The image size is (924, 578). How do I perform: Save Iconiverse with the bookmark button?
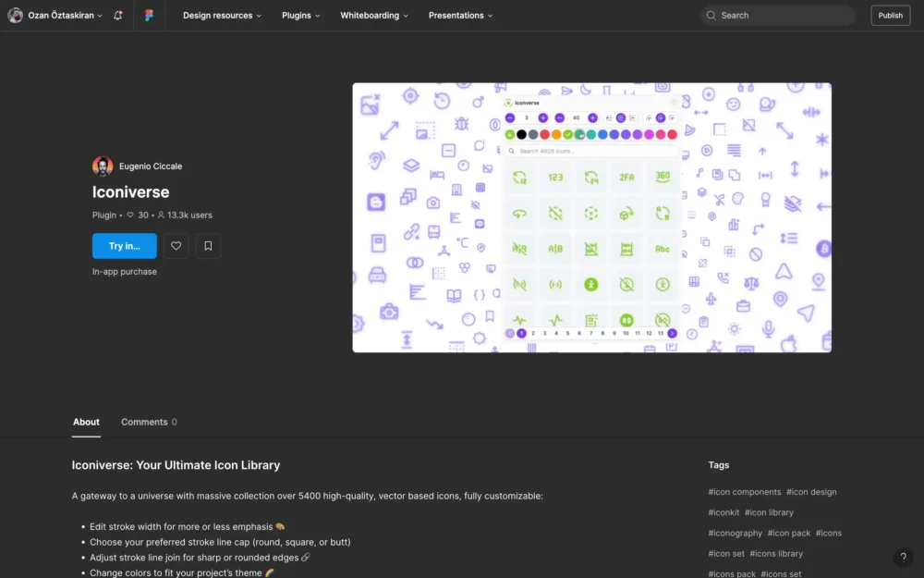[208, 246]
